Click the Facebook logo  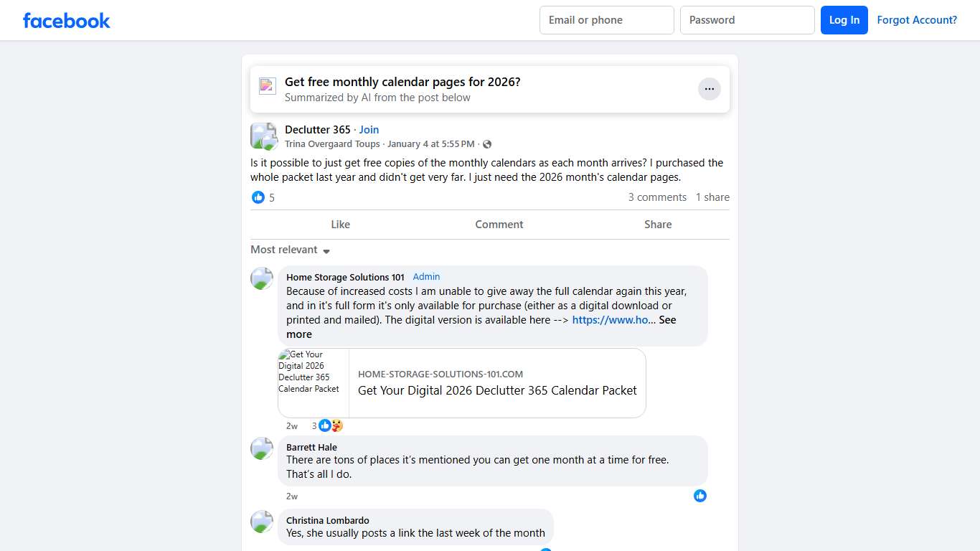coord(66,20)
